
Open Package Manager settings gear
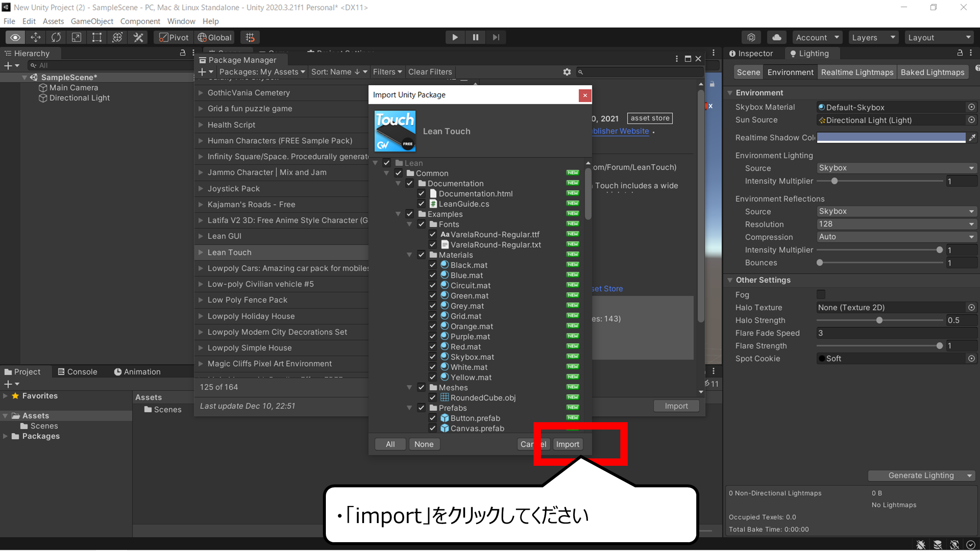567,72
